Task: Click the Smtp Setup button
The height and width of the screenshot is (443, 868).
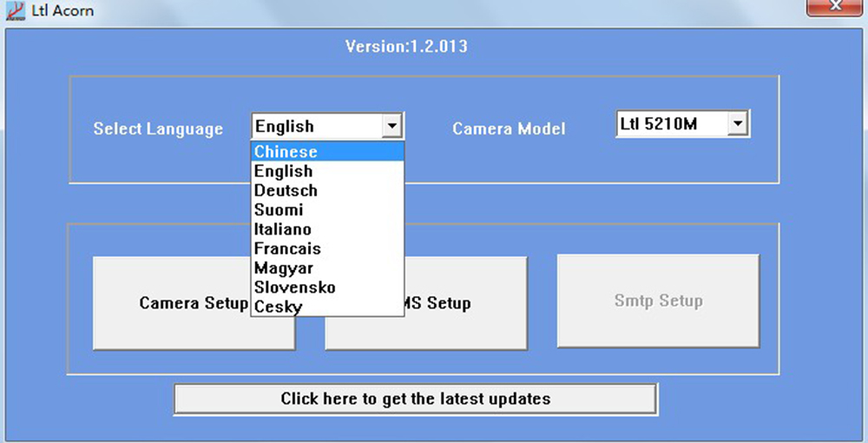Action: pyautogui.click(x=658, y=301)
